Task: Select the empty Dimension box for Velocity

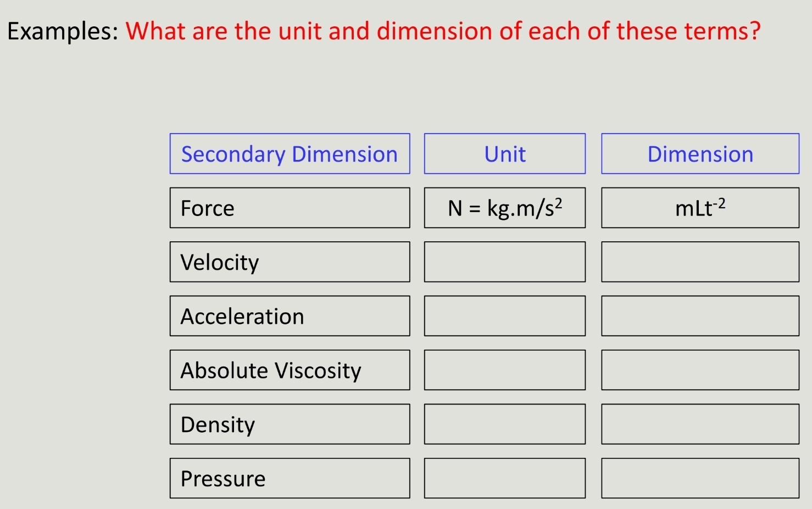Action: pyautogui.click(x=700, y=262)
